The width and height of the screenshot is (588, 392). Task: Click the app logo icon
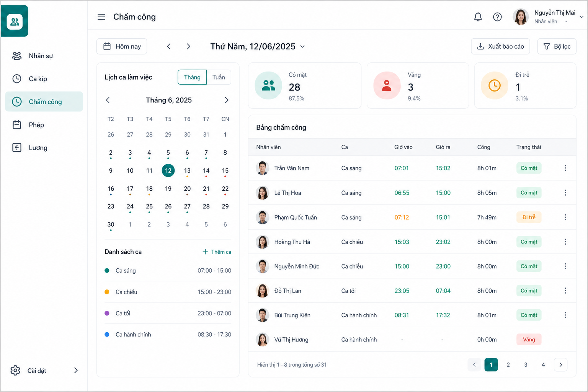click(15, 21)
